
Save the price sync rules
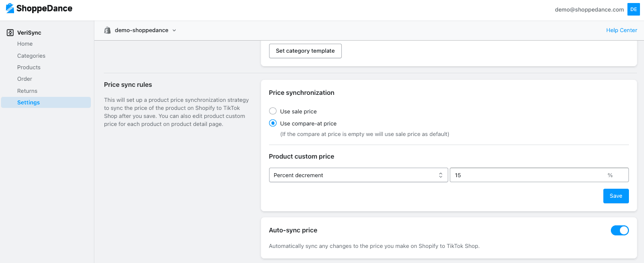coord(616,196)
